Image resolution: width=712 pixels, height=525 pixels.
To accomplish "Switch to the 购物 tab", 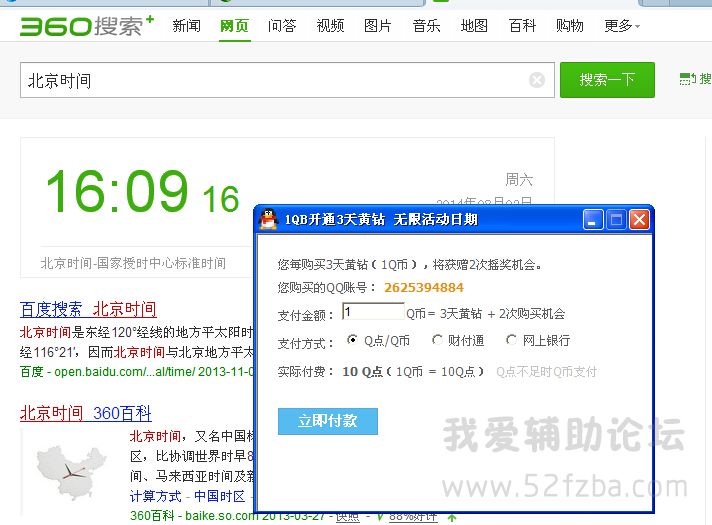I will coord(569,26).
